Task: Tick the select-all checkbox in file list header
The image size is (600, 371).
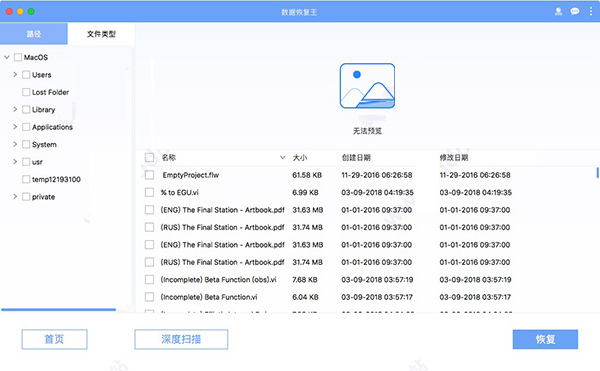Action: [x=149, y=158]
